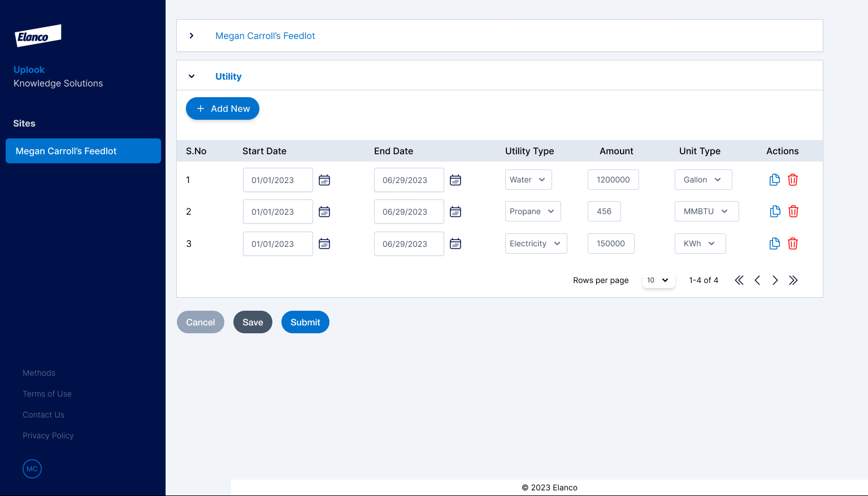
Task: Click Megan Carroll's Feedlot panel title
Action: [265, 36]
